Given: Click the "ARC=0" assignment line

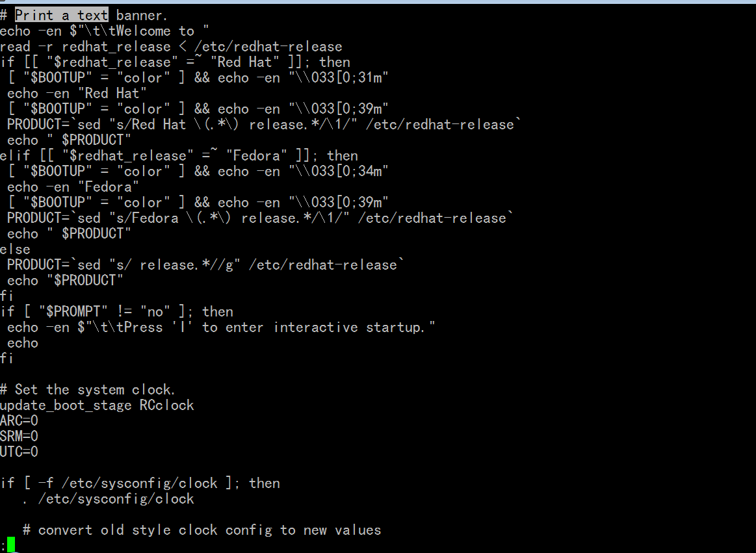Looking at the screenshot, I should 19,420.
